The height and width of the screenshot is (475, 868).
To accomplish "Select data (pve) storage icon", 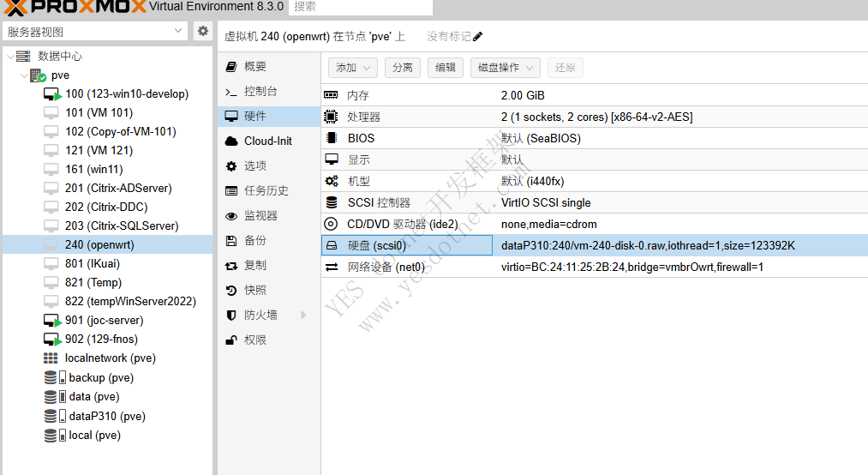I will tap(55, 396).
